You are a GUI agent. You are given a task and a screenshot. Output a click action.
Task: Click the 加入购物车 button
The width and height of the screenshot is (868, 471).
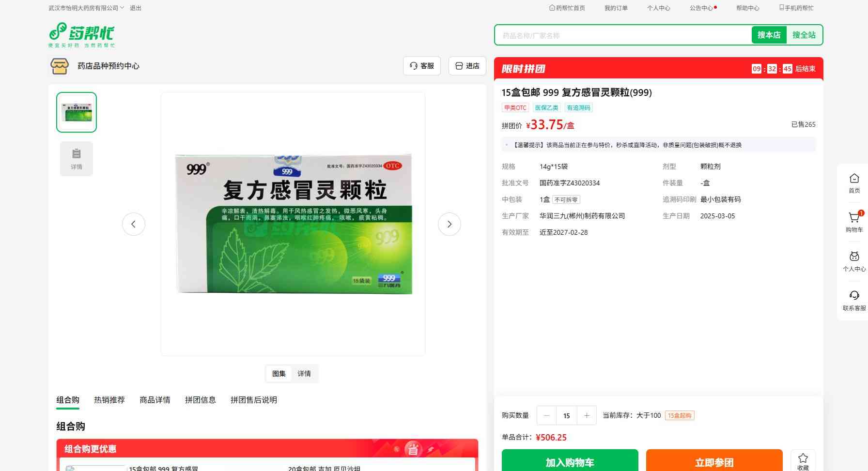pyautogui.click(x=570, y=461)
